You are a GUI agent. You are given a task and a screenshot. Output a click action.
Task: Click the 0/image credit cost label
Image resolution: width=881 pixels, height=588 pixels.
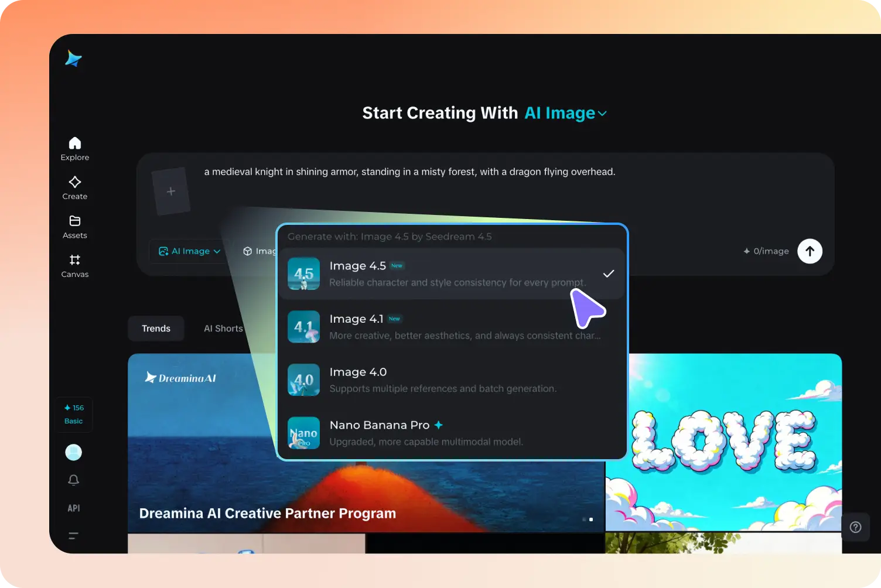tap(766, 251)
